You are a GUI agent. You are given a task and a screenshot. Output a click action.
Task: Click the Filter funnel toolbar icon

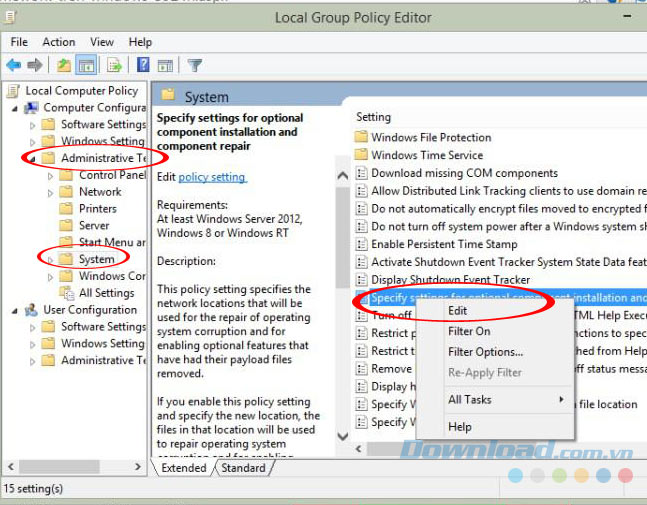(195, 65)
